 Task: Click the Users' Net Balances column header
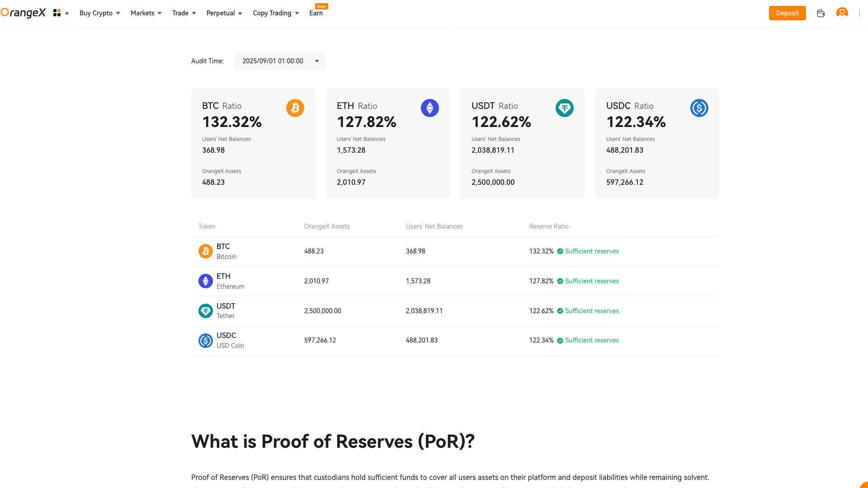(x=434, y=226)
